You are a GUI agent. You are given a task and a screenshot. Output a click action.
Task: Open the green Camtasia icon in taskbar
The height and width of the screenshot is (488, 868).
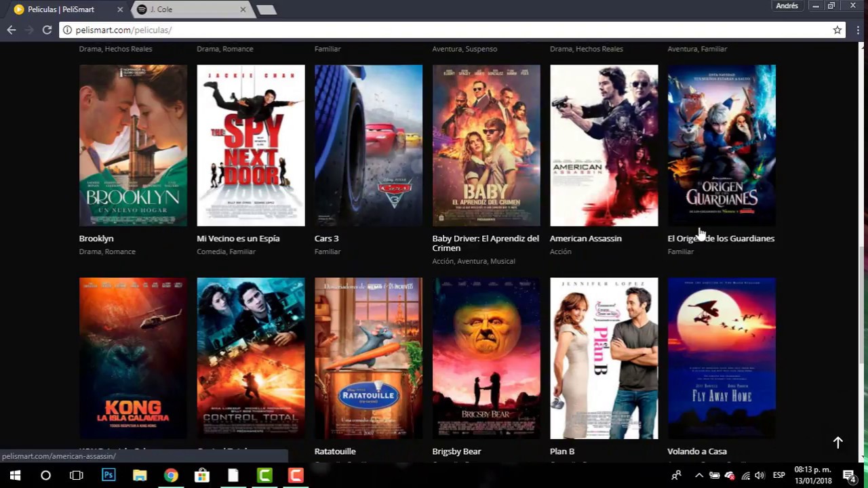[264, 475]
